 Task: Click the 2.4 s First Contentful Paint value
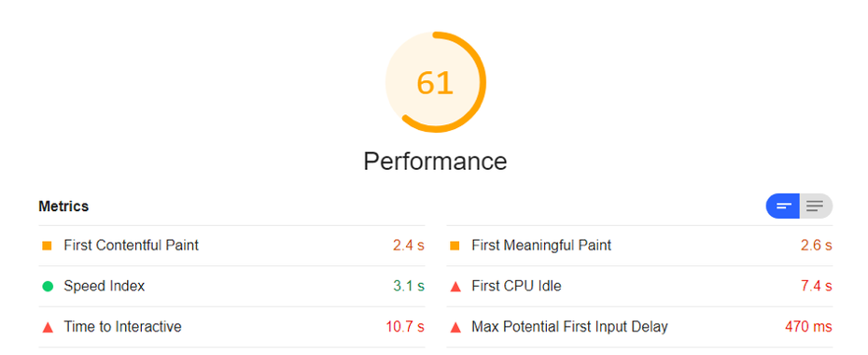click(x=409, y=246)
